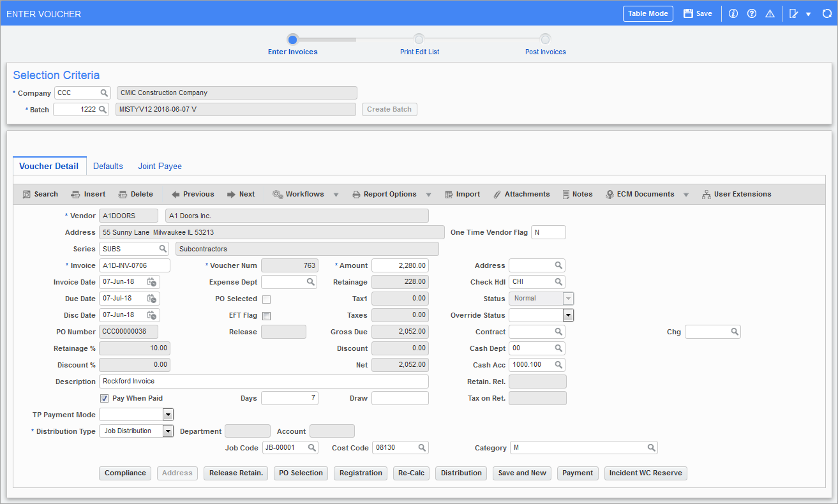This screenshot has height=504, width=838.
Task: Open the Job Code lookup search icon
Action: [x=311, y=448]
